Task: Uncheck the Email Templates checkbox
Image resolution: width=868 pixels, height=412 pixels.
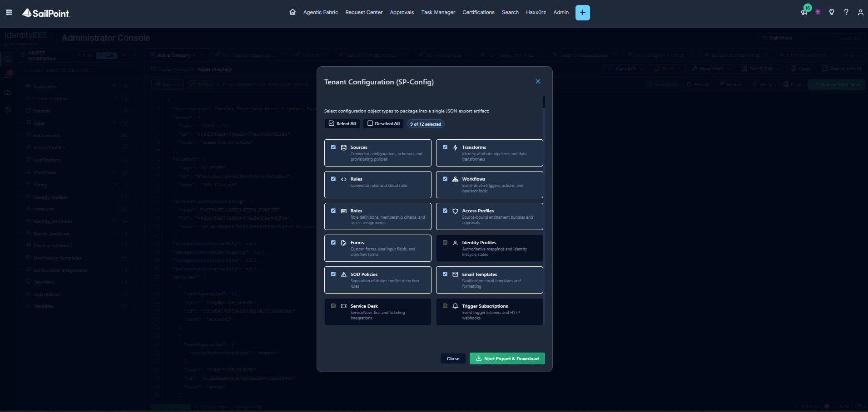Action: [x=445, y=275]
